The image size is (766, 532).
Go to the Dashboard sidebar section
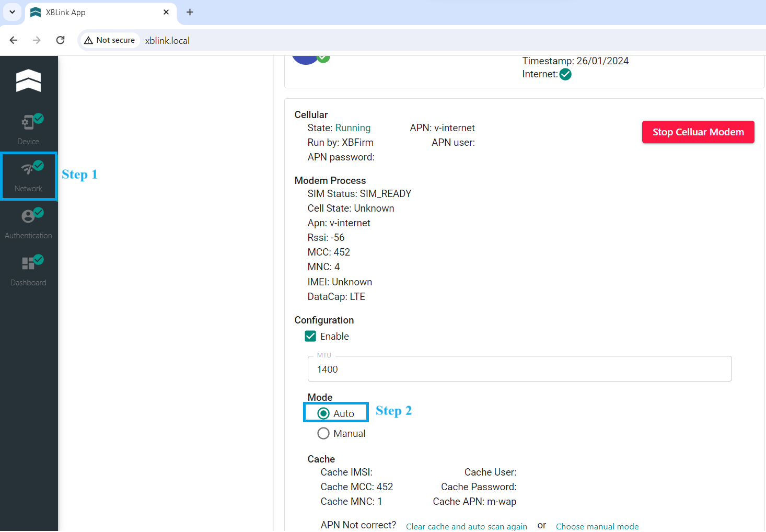coord(28,270)
